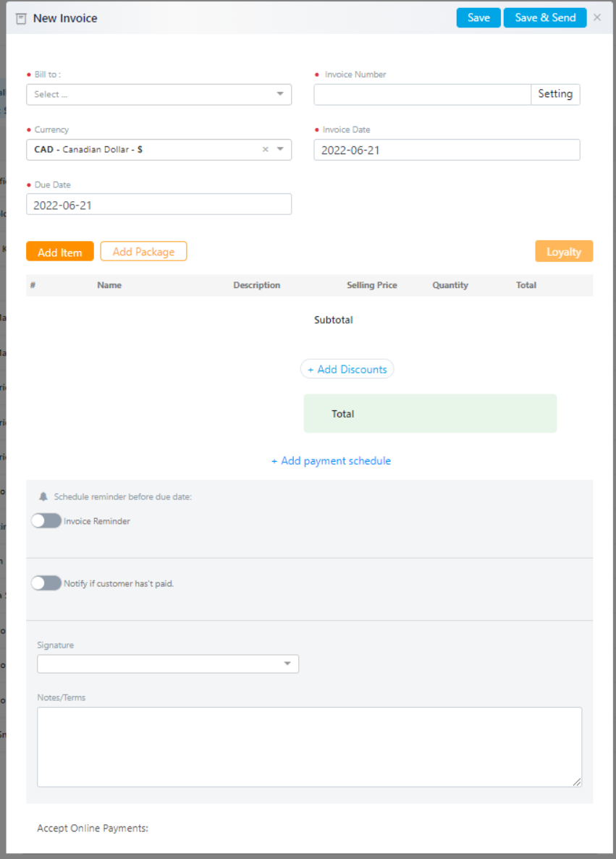Expand the Currency dropdown arrow
Screen dimensions: 616x859
click(281, 149)
